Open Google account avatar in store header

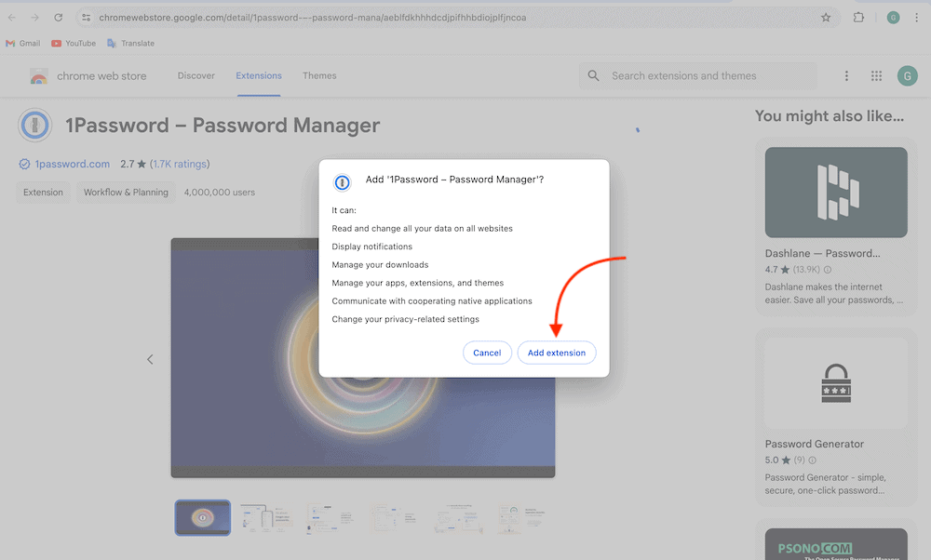[x=907, y=76]
